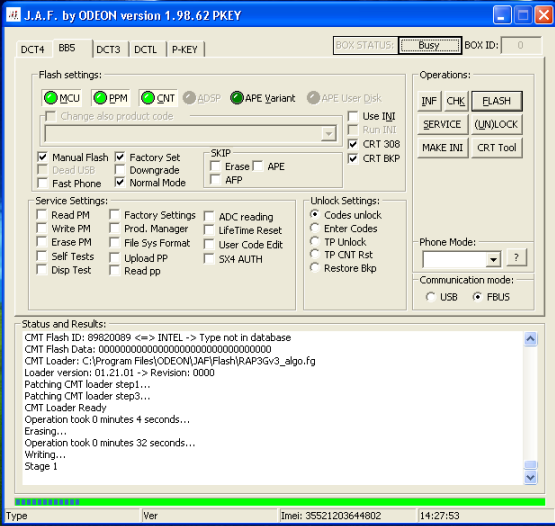Check the Write PM checkbox
Image resolution: width=555 pixels, height=526 pixels.
42,228
